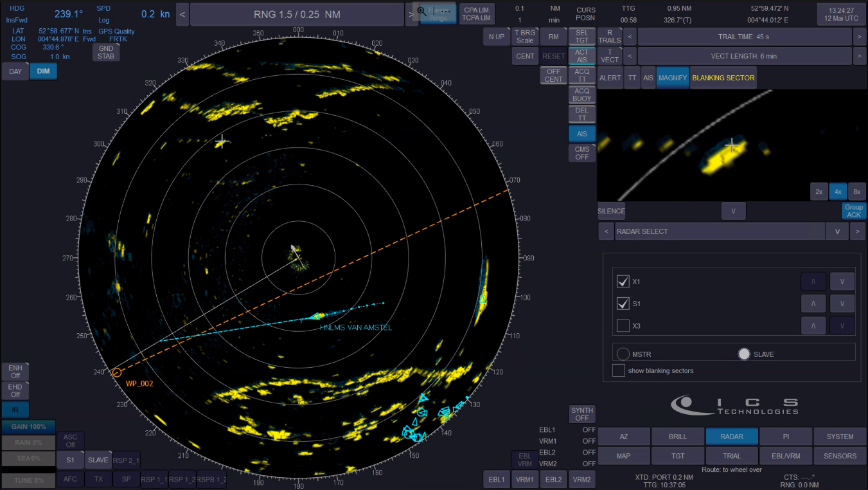Image resolution: width=868 pixels, height=490 pixels.
Task: Expand alert list with the V button
Action: point(733,211)
